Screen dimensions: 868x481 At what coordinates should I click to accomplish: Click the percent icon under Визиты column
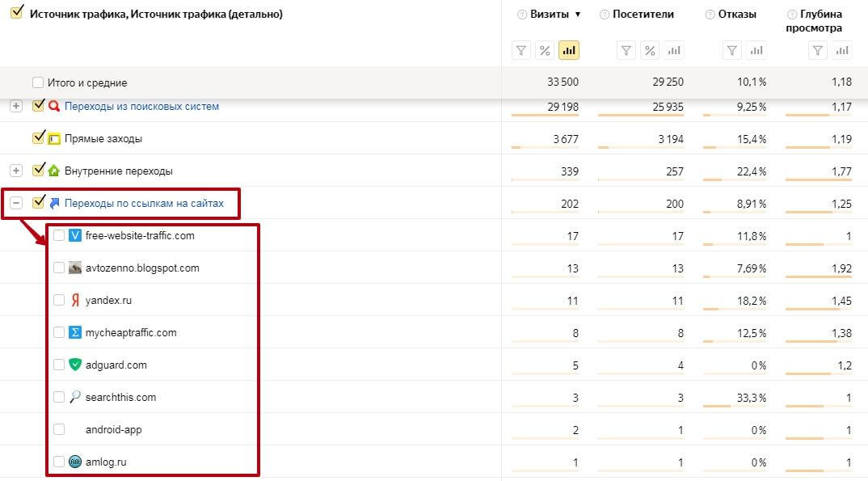click(x=546, y=51)
